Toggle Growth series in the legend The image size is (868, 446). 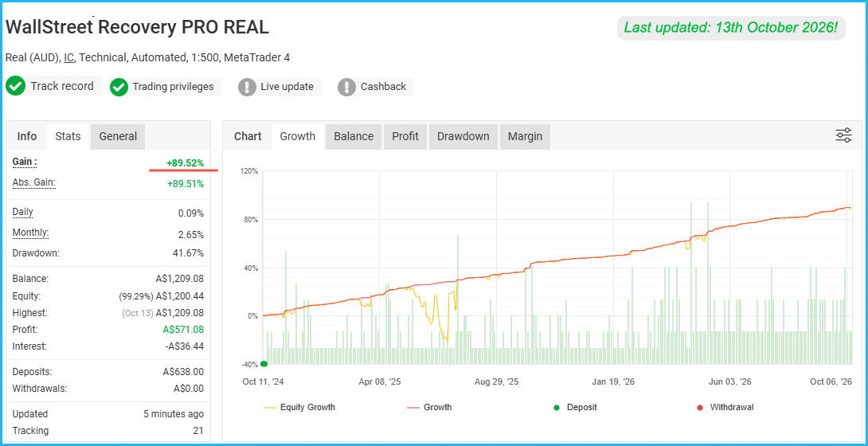pyautogui.click(x=429, y=407)
